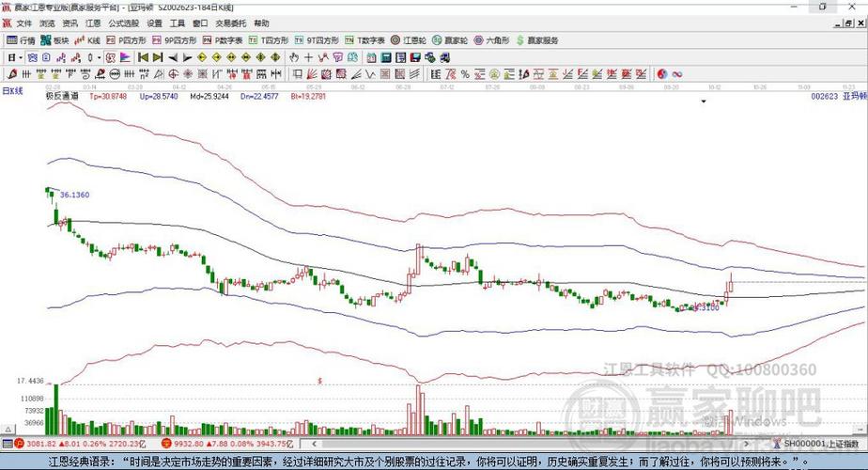Click the percent sign tool icon
868x470 pixels.
(x=465, y=74)
